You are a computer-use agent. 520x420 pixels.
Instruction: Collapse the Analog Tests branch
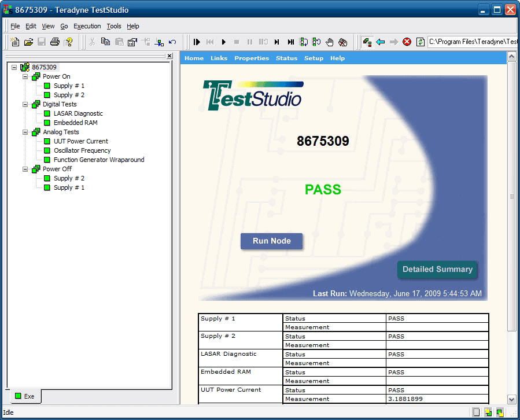click(x=25, y=132)
